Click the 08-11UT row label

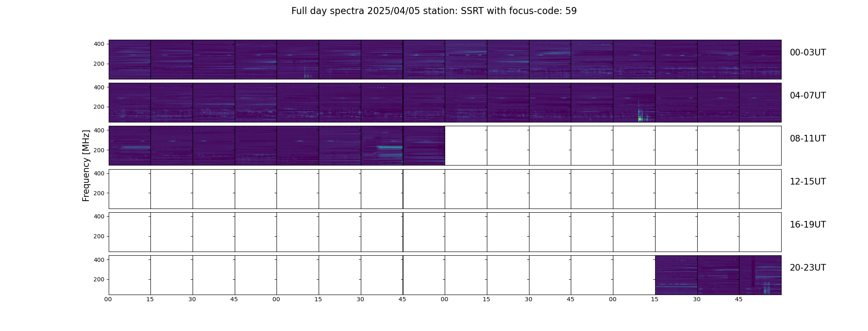[x=808, y=139]
